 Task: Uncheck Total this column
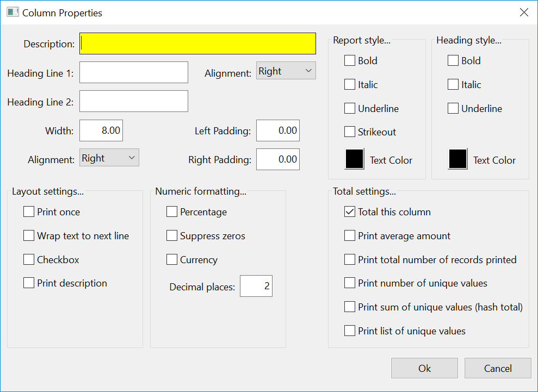pos(350,212)
